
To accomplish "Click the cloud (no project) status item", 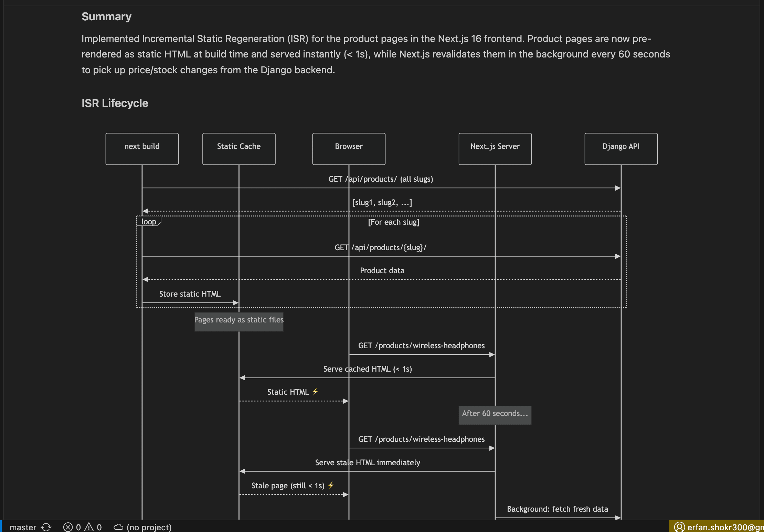I will 142,527.
